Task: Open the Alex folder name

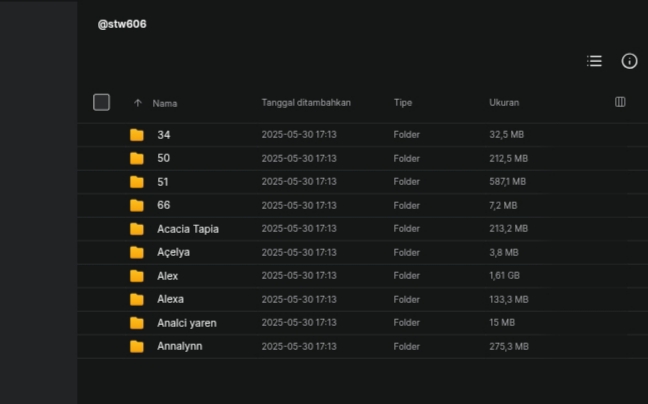Action: click(167, 276)
